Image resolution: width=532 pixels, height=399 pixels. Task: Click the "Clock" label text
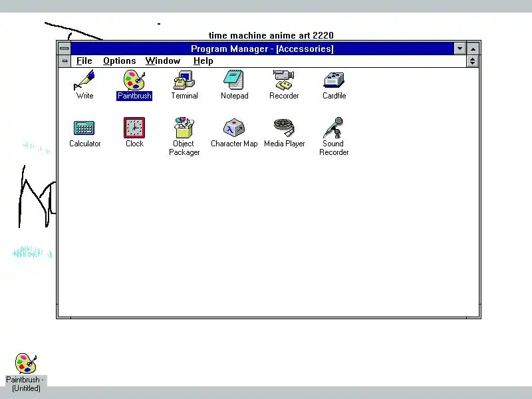point(135,144)
